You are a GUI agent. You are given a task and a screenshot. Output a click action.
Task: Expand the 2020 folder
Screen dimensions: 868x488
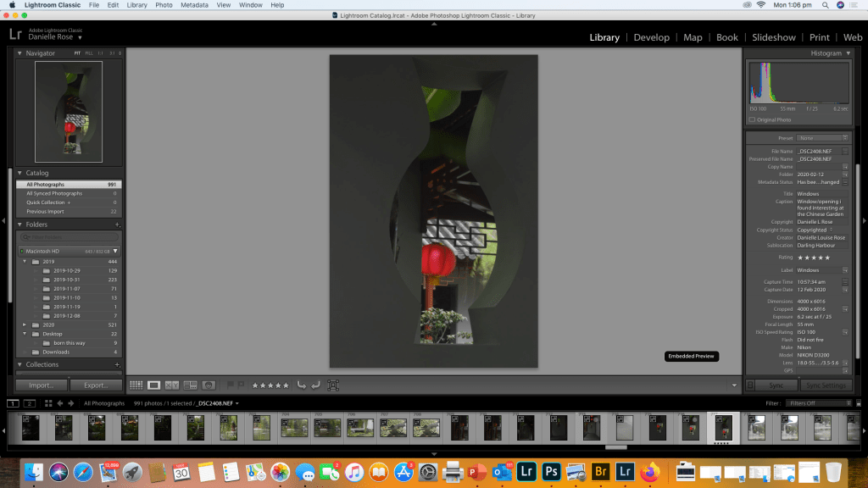[x=25, y=324]
